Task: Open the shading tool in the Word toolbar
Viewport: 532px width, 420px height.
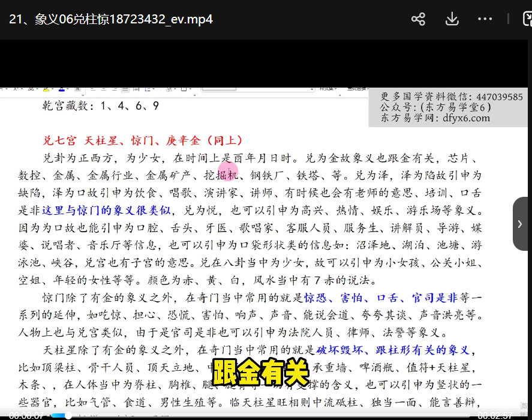Action: pyautogui.click(x=170, y=89)
